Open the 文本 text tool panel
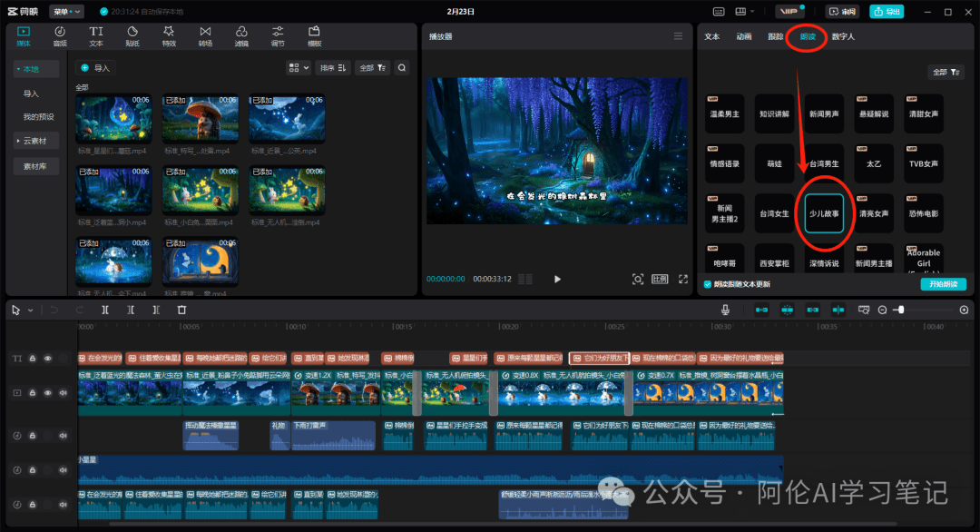This screenshot has height=532, width=980. 95,36
